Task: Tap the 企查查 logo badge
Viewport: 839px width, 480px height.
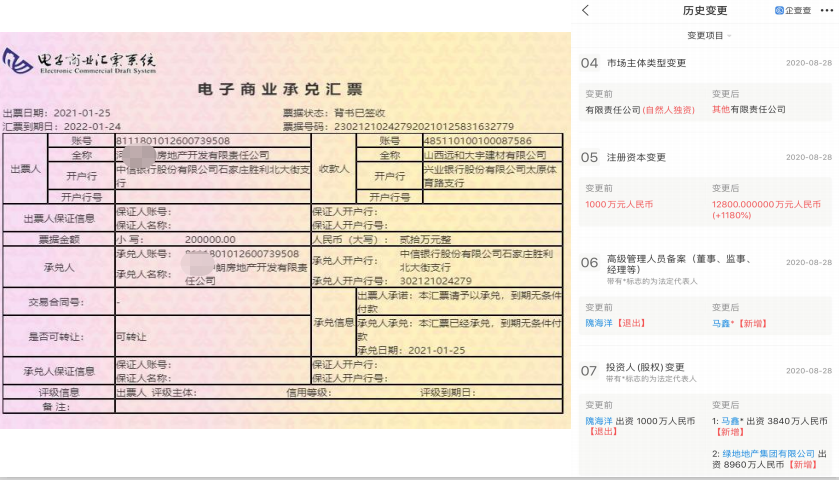Action: tap(793, 10)
